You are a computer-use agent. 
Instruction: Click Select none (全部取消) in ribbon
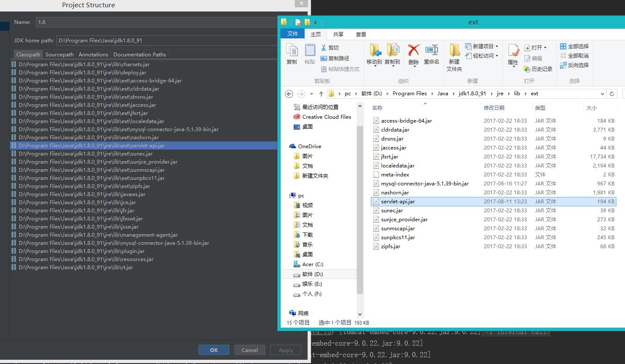tap(575, 56)
